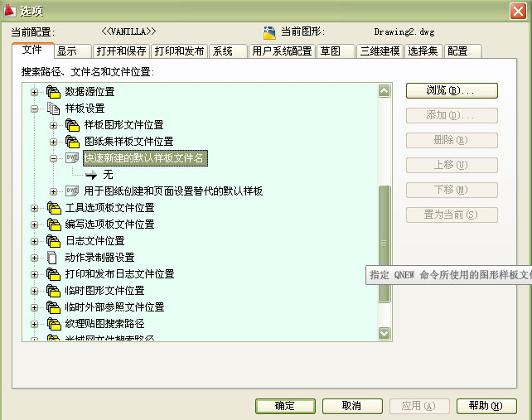Click the 样板设置 document icon

pyautogui.click(x=53, y=109)
